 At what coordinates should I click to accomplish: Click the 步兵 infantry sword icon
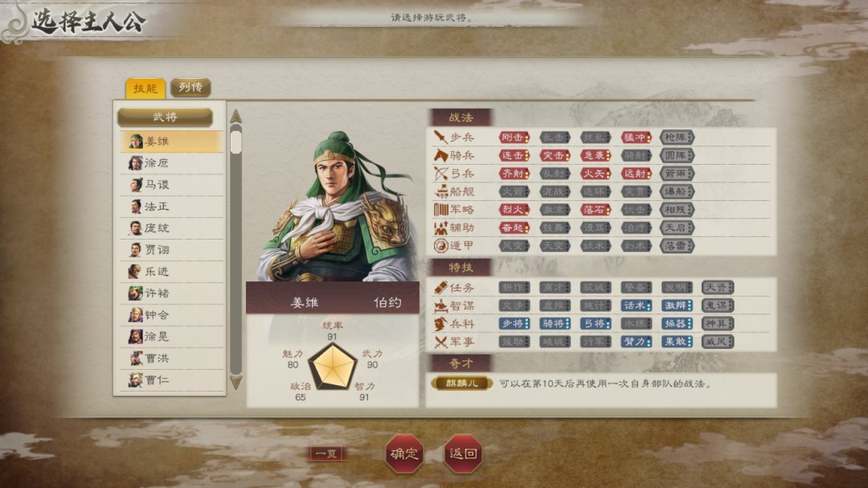[x=440, y=137]
